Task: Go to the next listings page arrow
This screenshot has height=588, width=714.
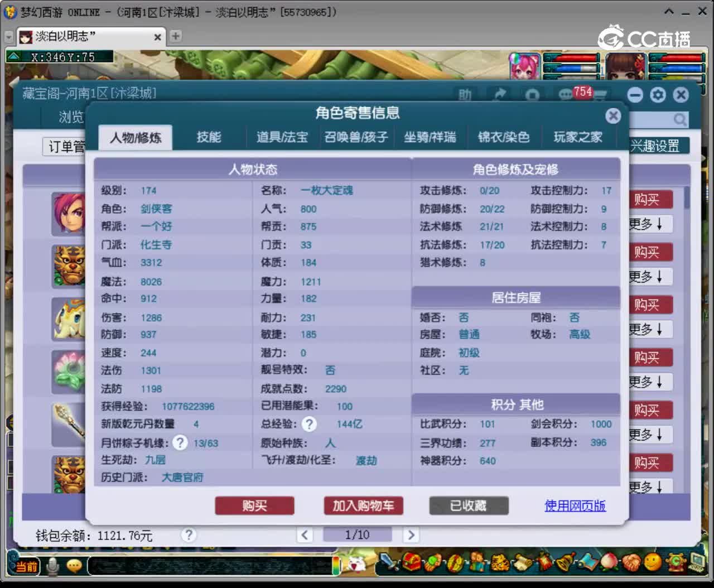Action: click(x=411, y=535)
